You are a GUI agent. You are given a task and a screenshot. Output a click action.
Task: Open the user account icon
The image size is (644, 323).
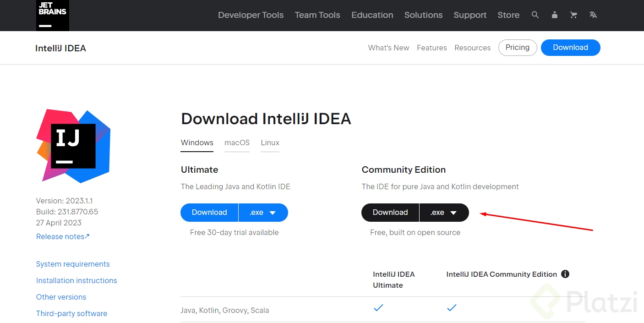coord(555,15)
